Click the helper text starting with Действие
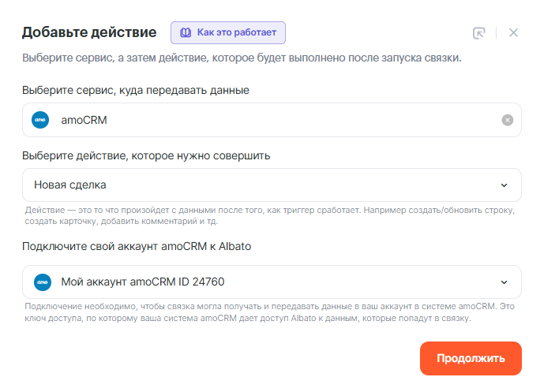 pyautogui.click(x=268, y=216)
